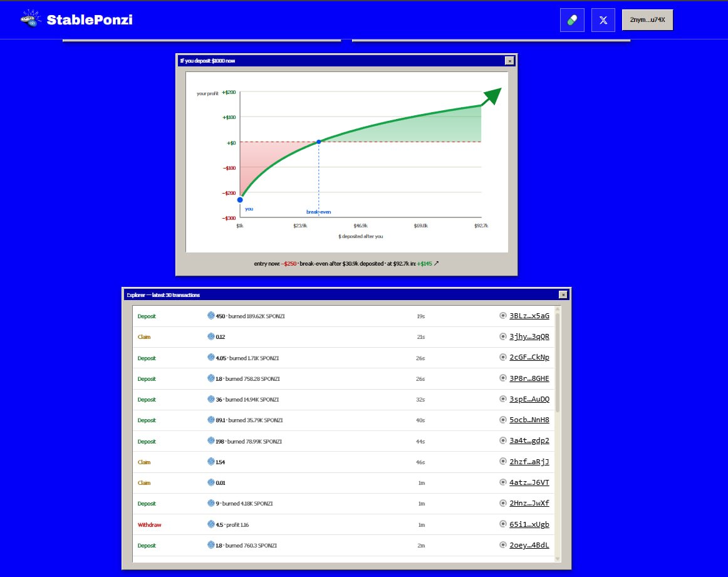The width and height of the screenshot is (728, 577).
Task: Open address link 5ocb…NnH8
Action: coord(529,420)
